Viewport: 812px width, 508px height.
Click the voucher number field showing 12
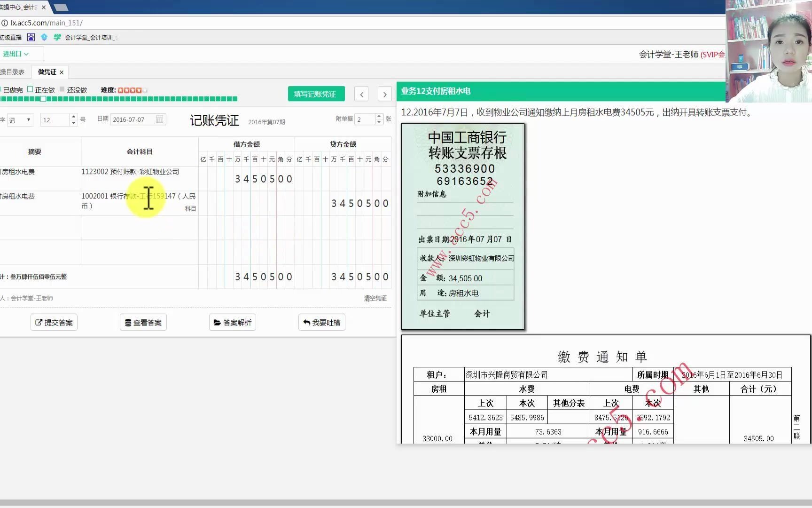[55, 119]
